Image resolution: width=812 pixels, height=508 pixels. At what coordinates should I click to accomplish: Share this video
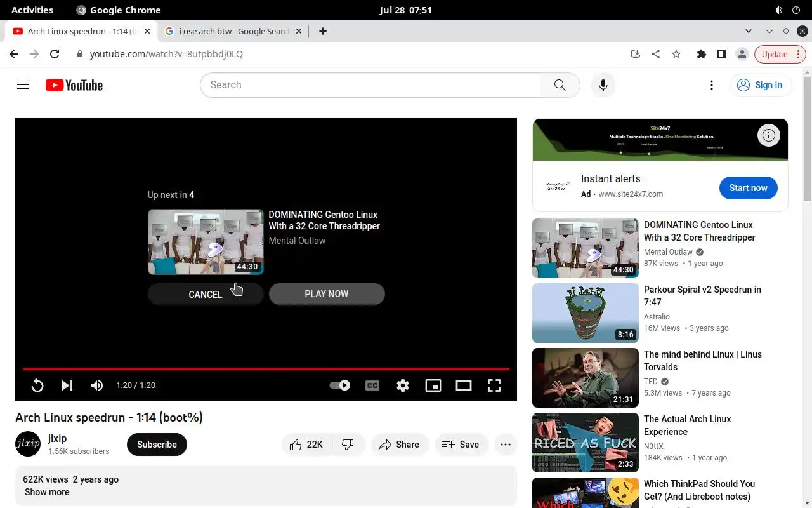tap(399, 444)
